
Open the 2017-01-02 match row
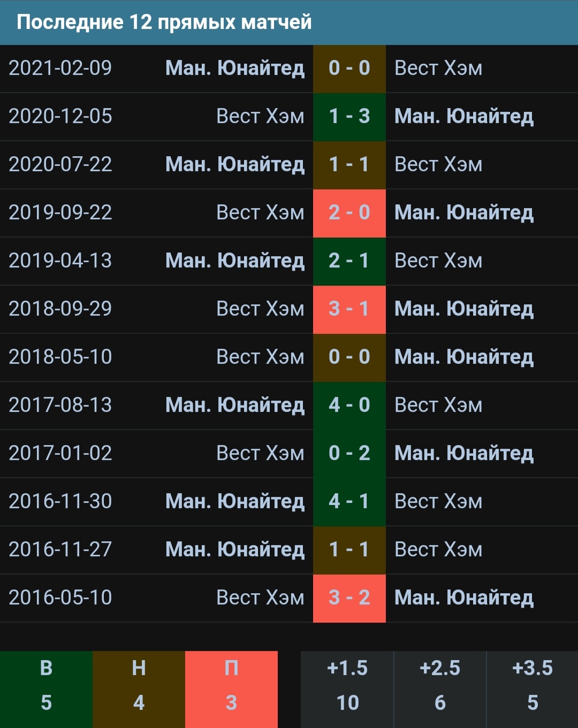289,454
